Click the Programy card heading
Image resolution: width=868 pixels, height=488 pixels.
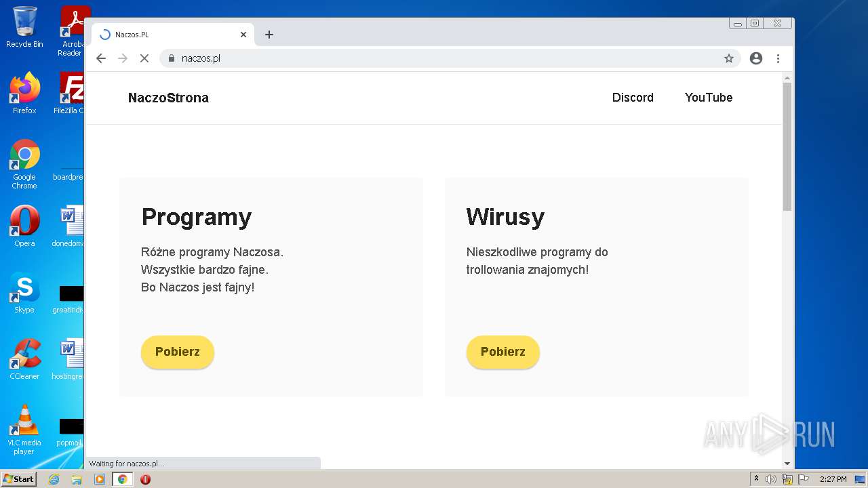(197, 217)
